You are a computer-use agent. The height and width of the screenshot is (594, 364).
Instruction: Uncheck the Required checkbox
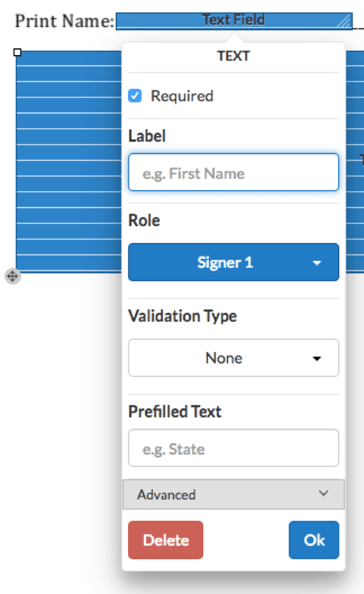point(135,96)
